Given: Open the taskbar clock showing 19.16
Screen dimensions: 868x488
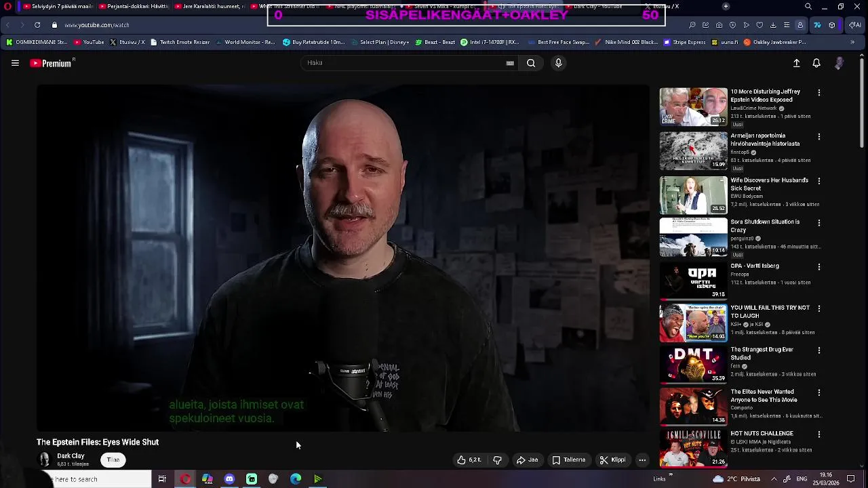Looking at the screenshot, I should (x=827, y=479).
